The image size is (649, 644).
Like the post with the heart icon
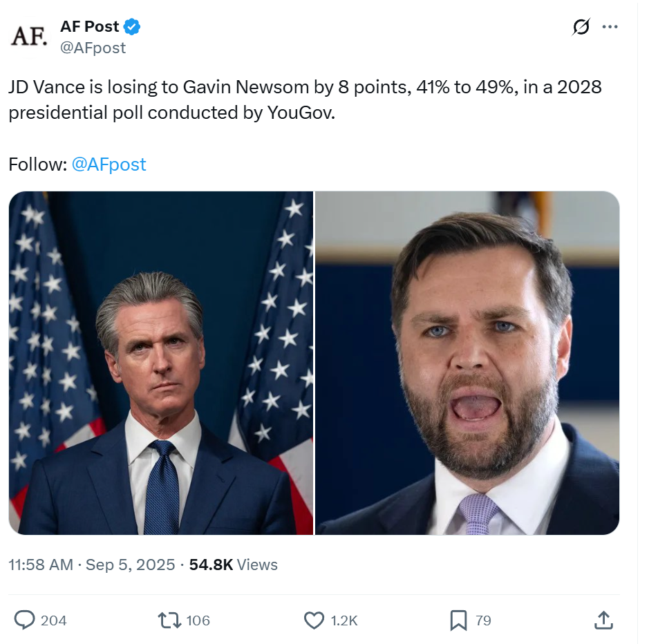tap(314, 620)
